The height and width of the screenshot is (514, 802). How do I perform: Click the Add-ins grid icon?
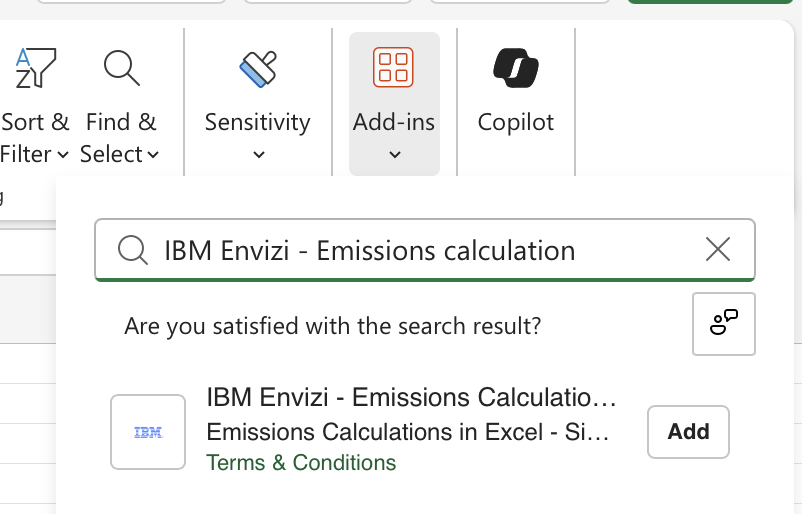coord(393,68)
